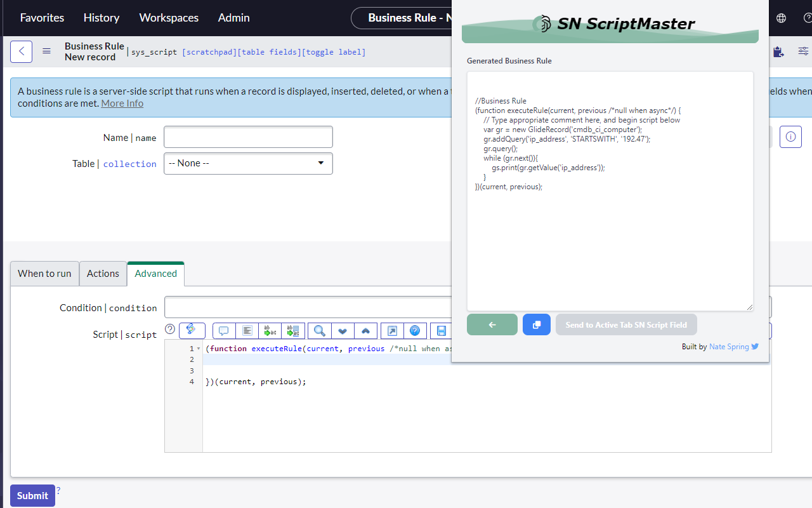
Task: Click line 2 of the script editor
Action: coord(487,359)
